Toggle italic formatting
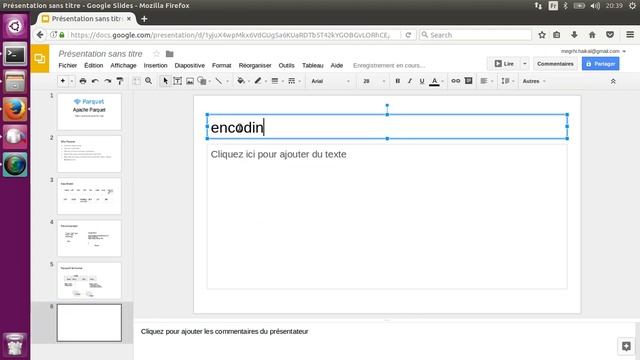640x360 pixels. (410, 81)
